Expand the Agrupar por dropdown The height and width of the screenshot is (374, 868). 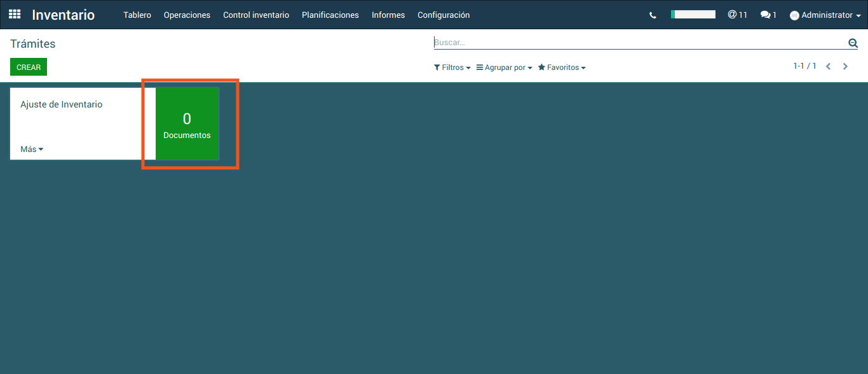click(x=504, y=67)
